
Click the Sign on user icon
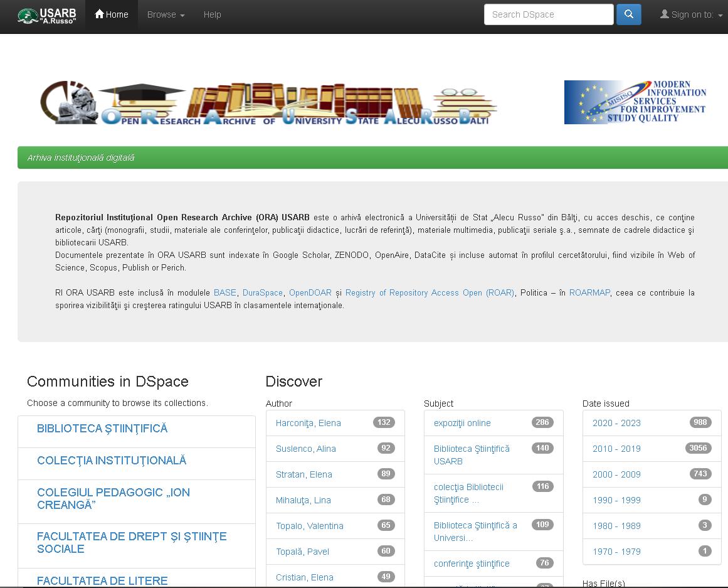tap(665, 14)
